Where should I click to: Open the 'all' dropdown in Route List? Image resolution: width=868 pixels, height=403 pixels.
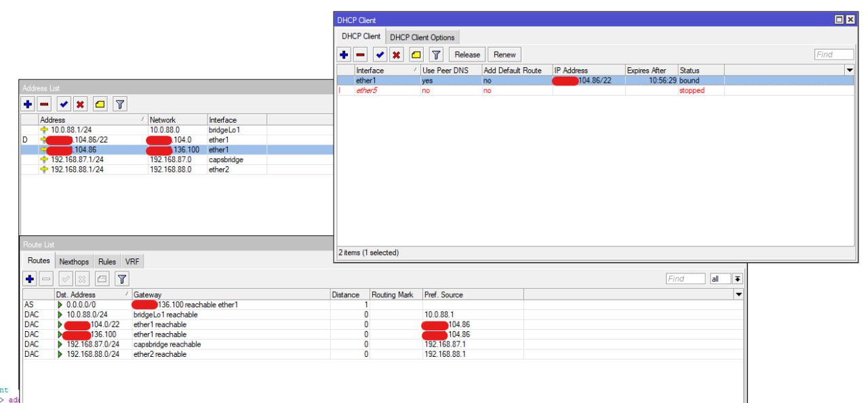(x=726, y=279)
